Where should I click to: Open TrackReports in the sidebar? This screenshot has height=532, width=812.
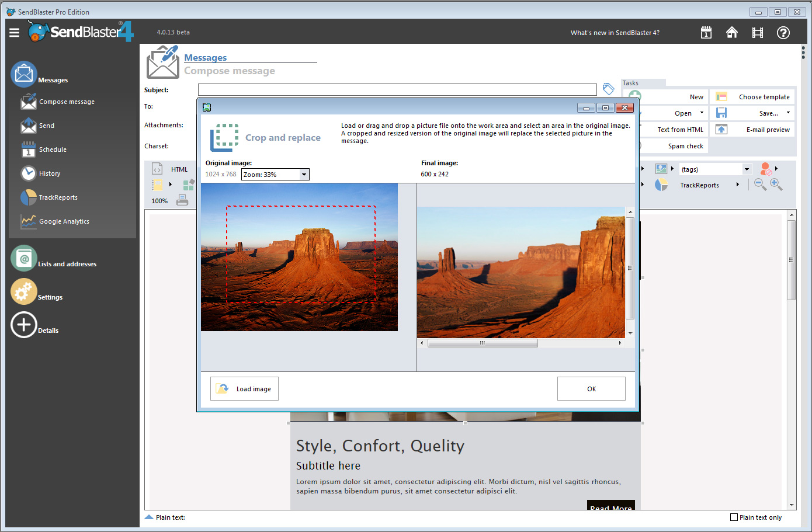click(x=58, y=197)
